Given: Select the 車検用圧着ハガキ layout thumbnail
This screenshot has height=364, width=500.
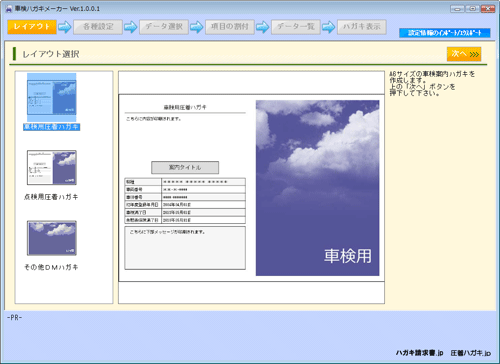Looking at the screenshot, I should [52, 97].
